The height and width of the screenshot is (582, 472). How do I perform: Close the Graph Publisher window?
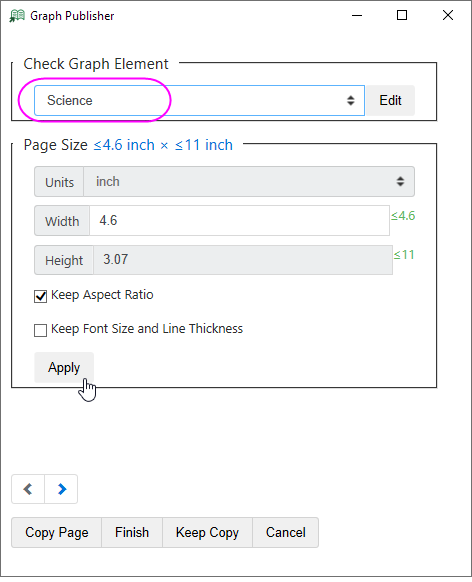[448, 16]
